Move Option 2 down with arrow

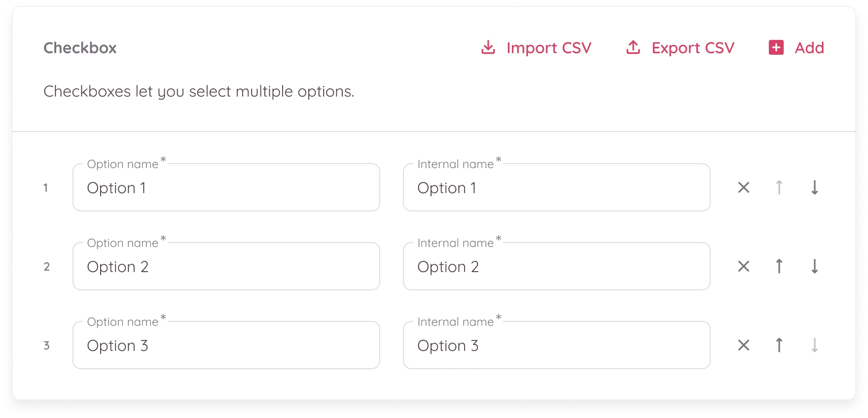coord(815,266)
